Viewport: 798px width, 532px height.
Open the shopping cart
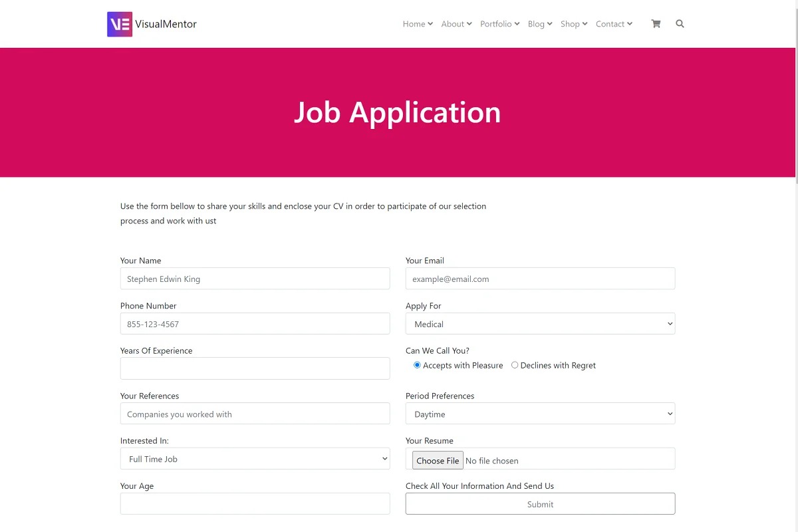tap(656, 24)
